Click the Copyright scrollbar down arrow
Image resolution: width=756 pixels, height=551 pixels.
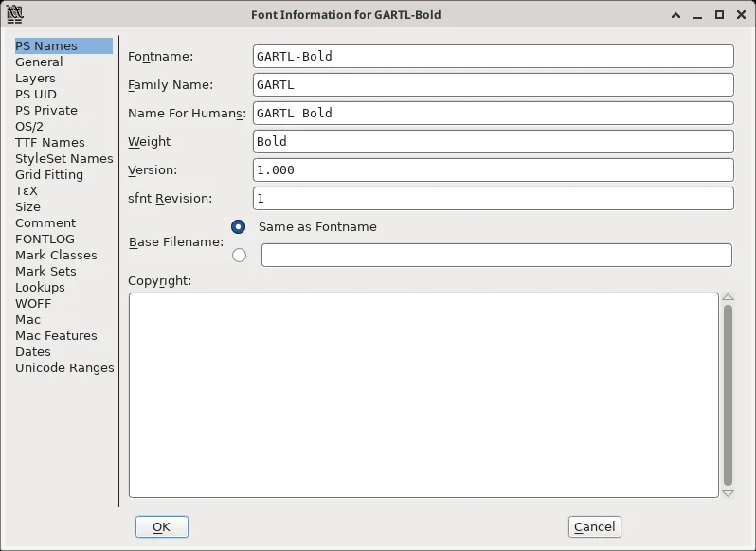(728, 493)
